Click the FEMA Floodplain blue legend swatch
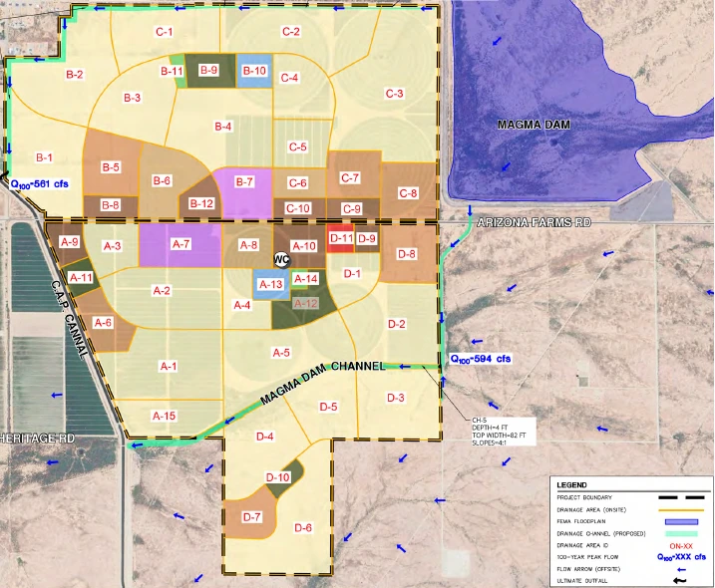The image size is (715, 588). (682, 521)
